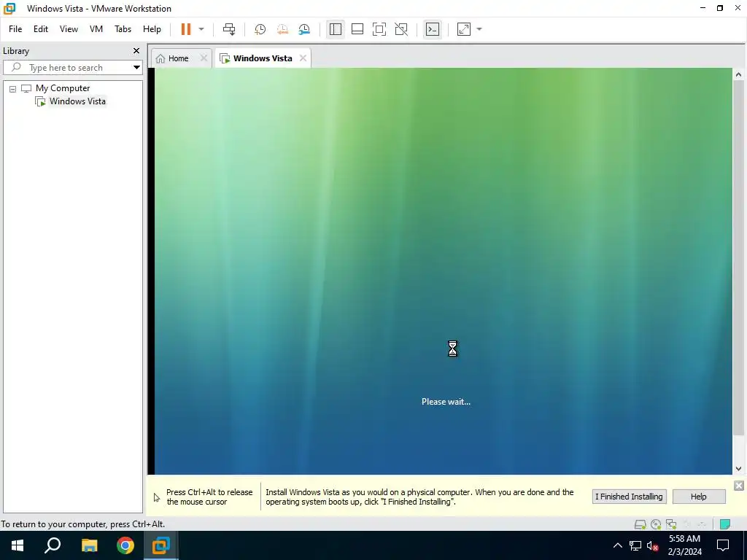
Task: Click the VMware Workstation taskbar icon
Action: pyautogui.click(x=161, y=545)
